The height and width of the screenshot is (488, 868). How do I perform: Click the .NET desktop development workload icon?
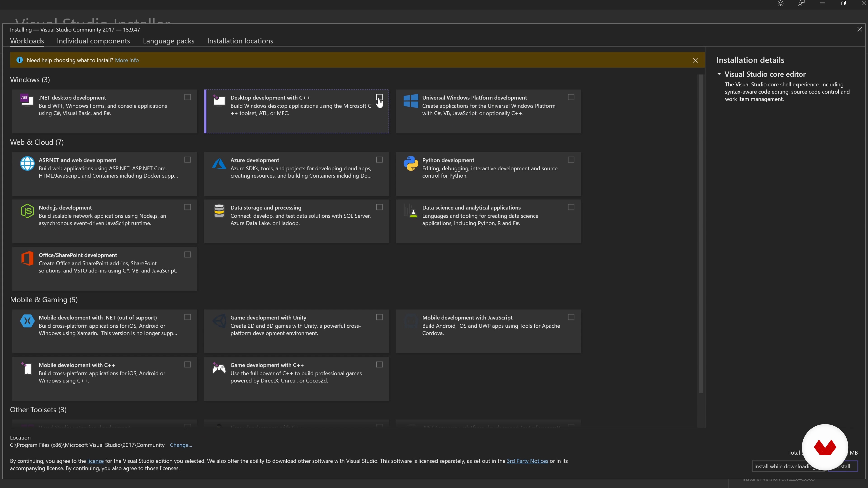pyautogui.click(x=27, y=100)
